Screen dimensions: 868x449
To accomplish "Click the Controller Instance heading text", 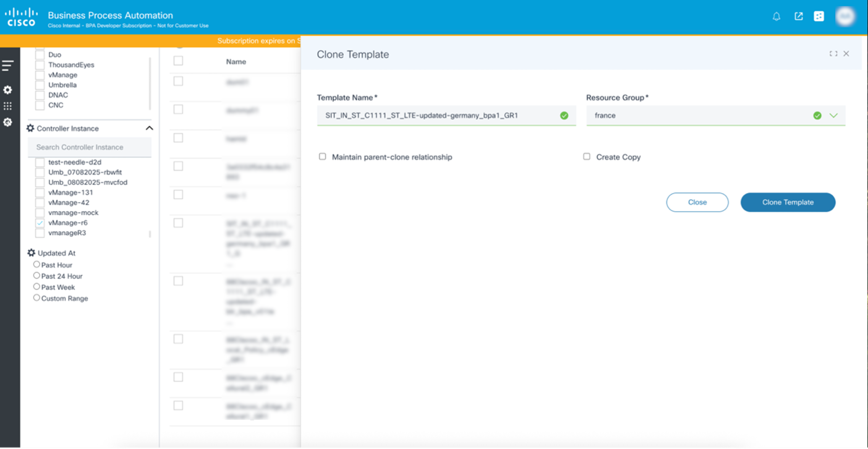I will [67, 129].
